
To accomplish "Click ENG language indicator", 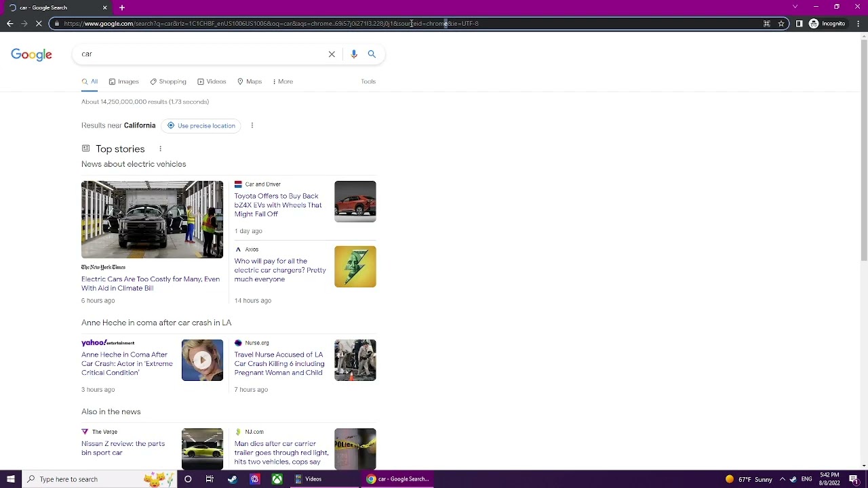I will (x=806, y=479).
